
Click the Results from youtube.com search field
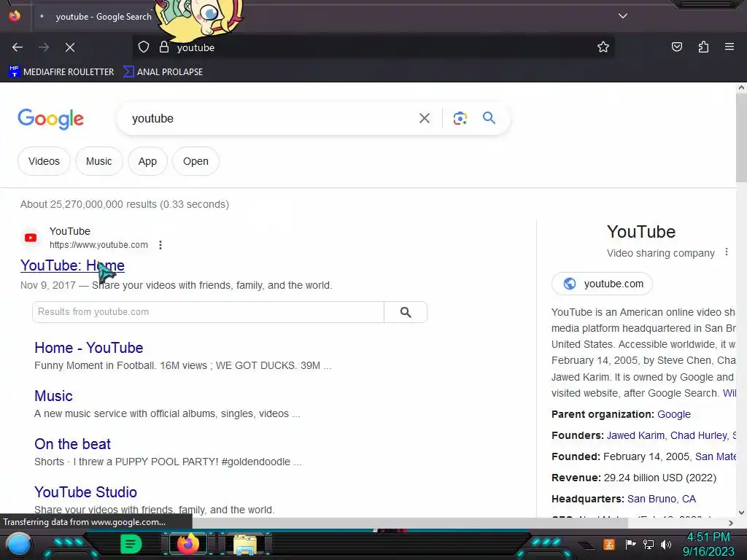coord(208,312)
